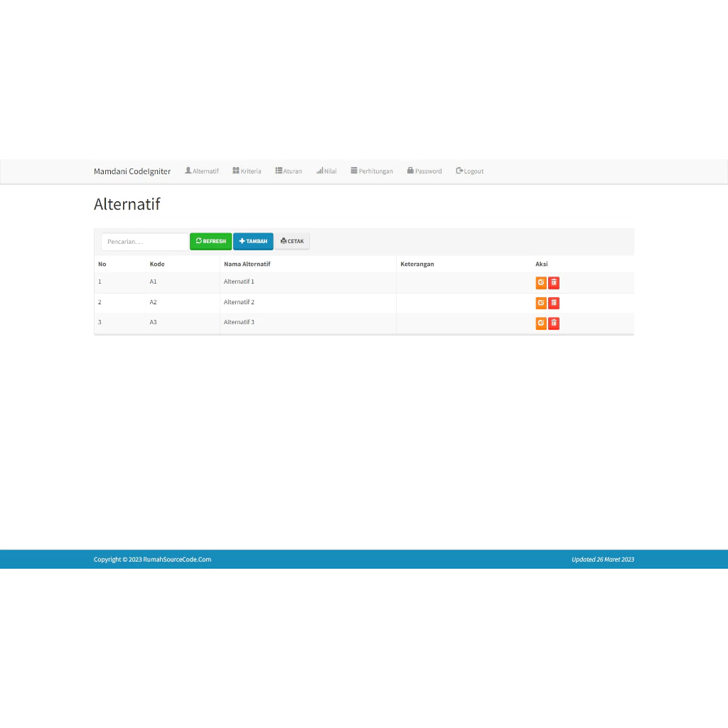Open Password settings link
Viewport: 728px width, 728px height.
coord(424,171)
